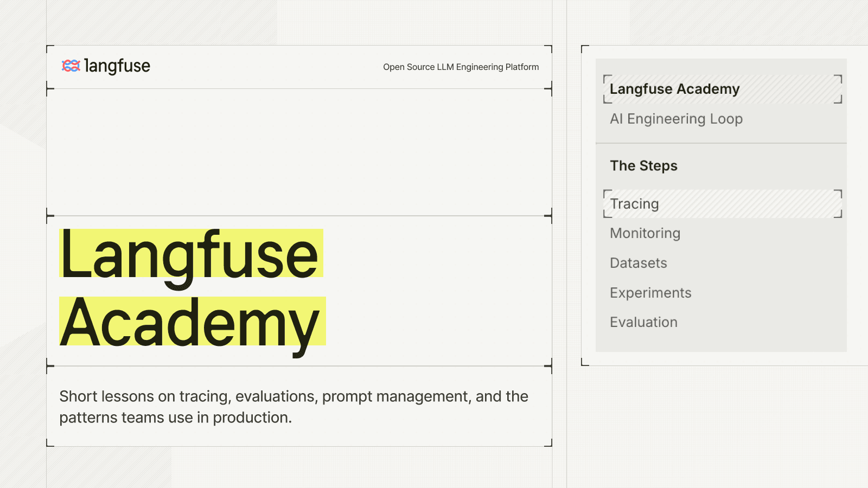Click the highlighted Langfuse title word

pos(191,254)
